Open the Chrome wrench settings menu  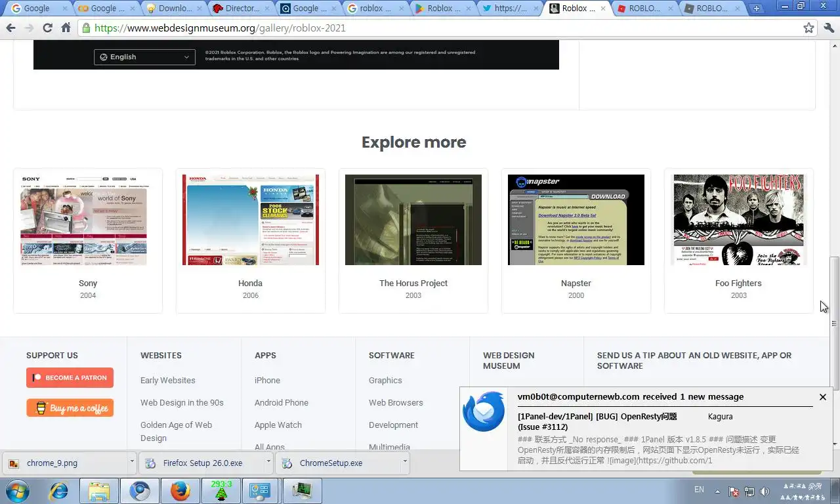tap(828, 28)
